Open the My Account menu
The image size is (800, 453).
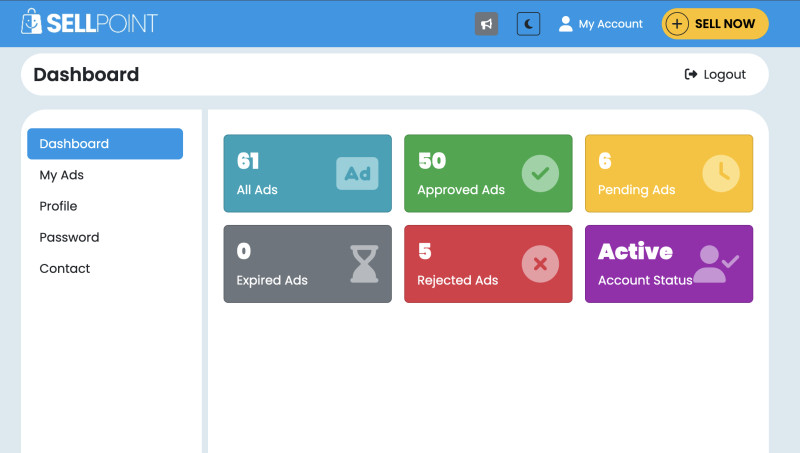600,24
